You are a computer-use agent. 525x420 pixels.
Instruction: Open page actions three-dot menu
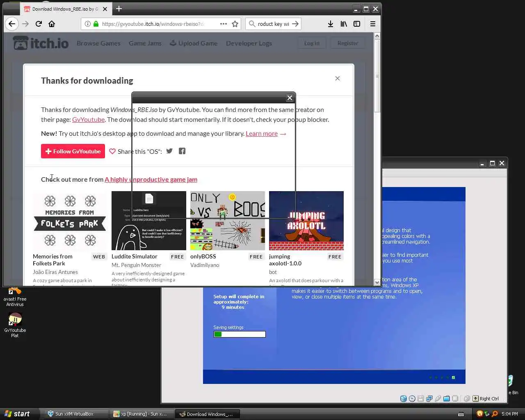click(224, 24)
